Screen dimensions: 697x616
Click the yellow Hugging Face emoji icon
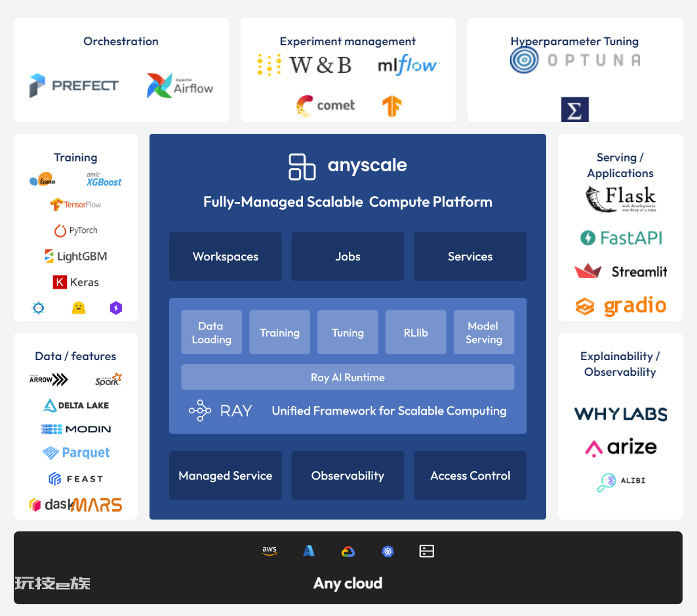(79, 308)
